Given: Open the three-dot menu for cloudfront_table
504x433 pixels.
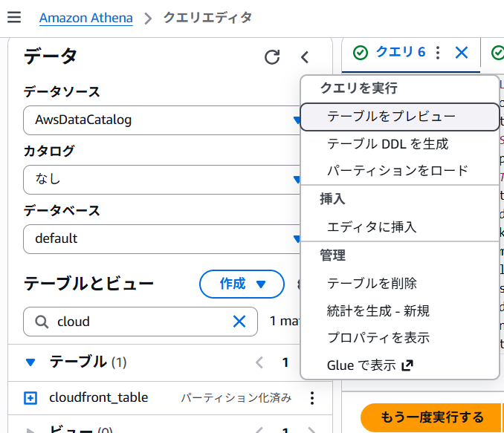Looking at the screenshot, I should click(x=312, y=398).
